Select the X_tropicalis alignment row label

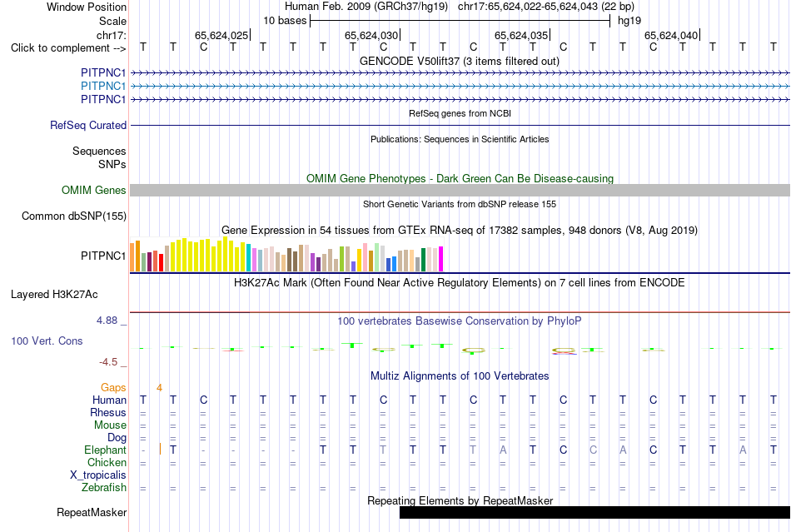98,475
